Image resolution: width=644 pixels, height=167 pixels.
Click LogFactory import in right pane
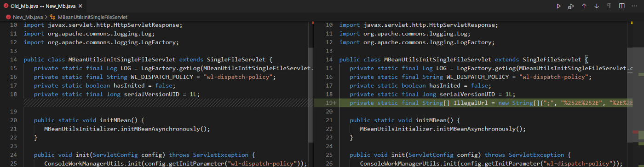click(417, 42)
